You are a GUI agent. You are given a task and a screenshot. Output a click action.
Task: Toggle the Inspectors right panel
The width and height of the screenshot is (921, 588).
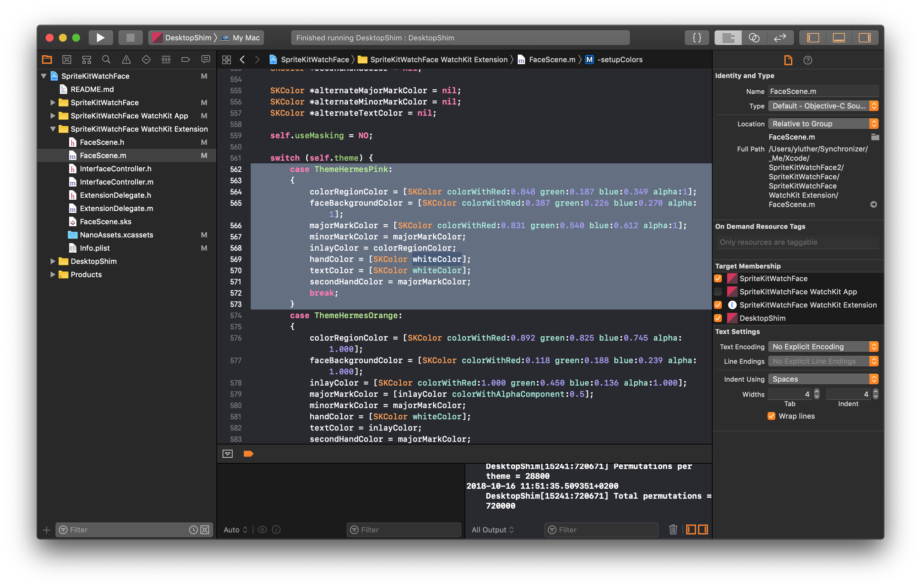point(864,37)
